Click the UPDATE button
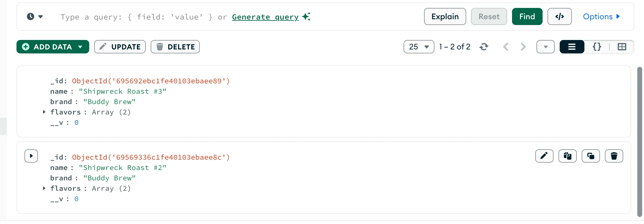This screenshot has width=644, height=224. [x=120, y=47]
